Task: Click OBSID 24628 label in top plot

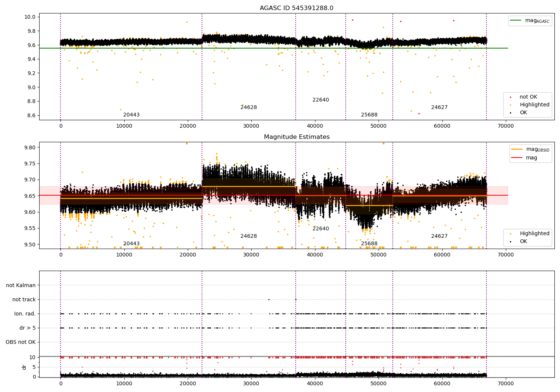Action: pyautogui.click(x=249, y=107)
